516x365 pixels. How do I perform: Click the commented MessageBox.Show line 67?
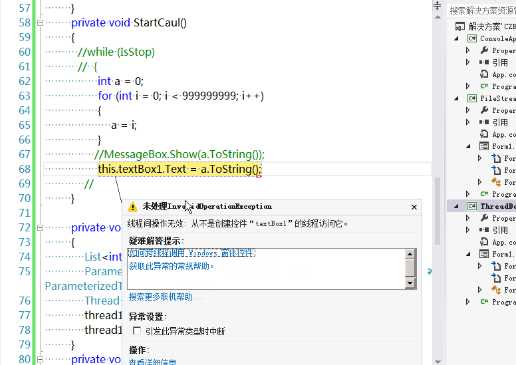(x=179, y=154)
